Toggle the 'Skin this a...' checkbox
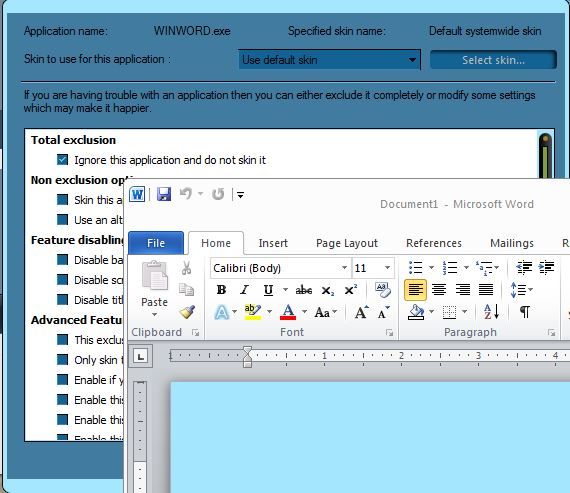570x493 pixels. pyautogui.click(x=63, y=200)
